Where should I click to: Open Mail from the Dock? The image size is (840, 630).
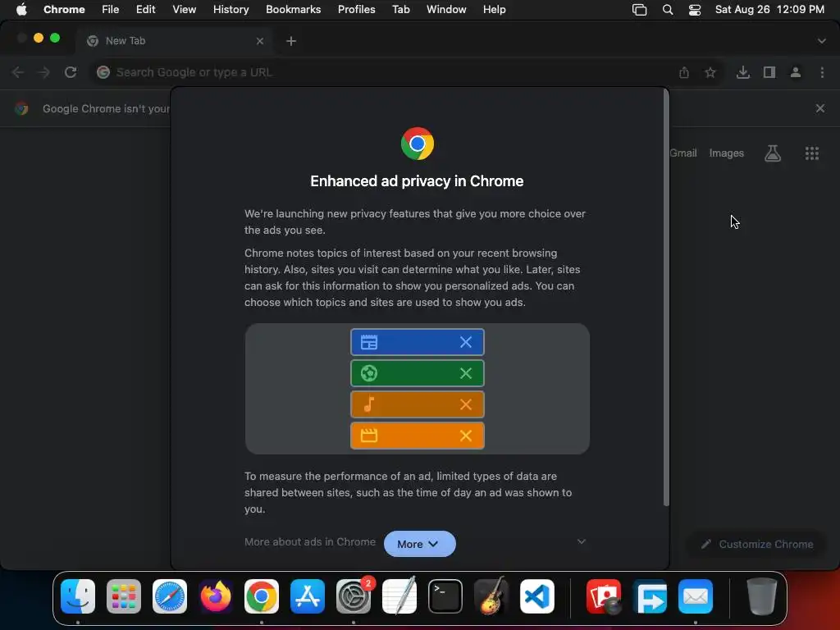point(696,596)
